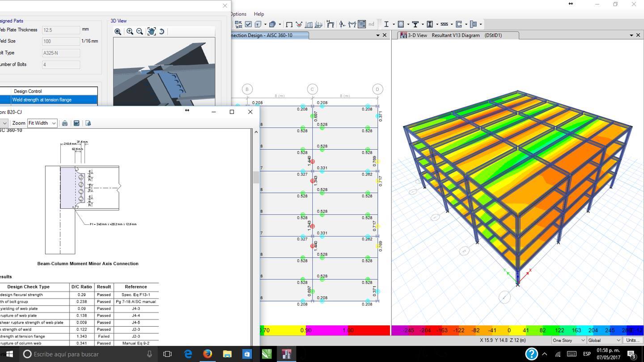Image resolution: width=644 pixels, height=362 pixels.
Task: Select rubber band zoom in the 3D View panel
Action: click(x=118, y=31)
